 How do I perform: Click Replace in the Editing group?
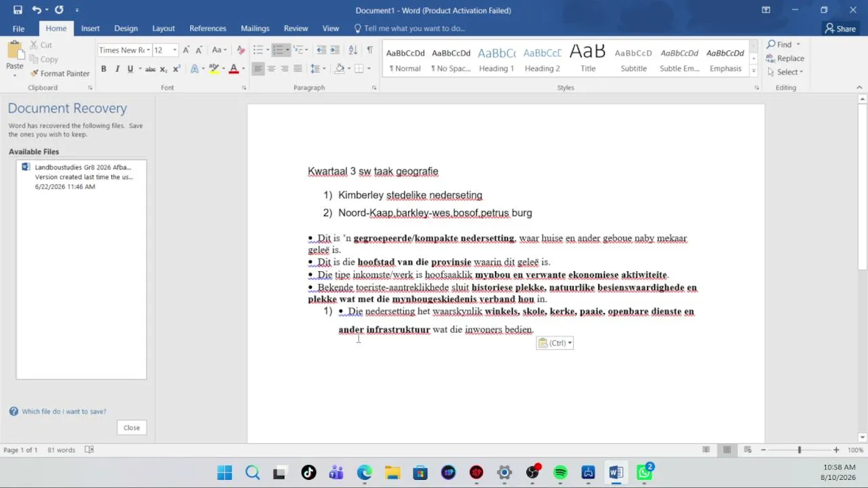(x=785, y=58)
